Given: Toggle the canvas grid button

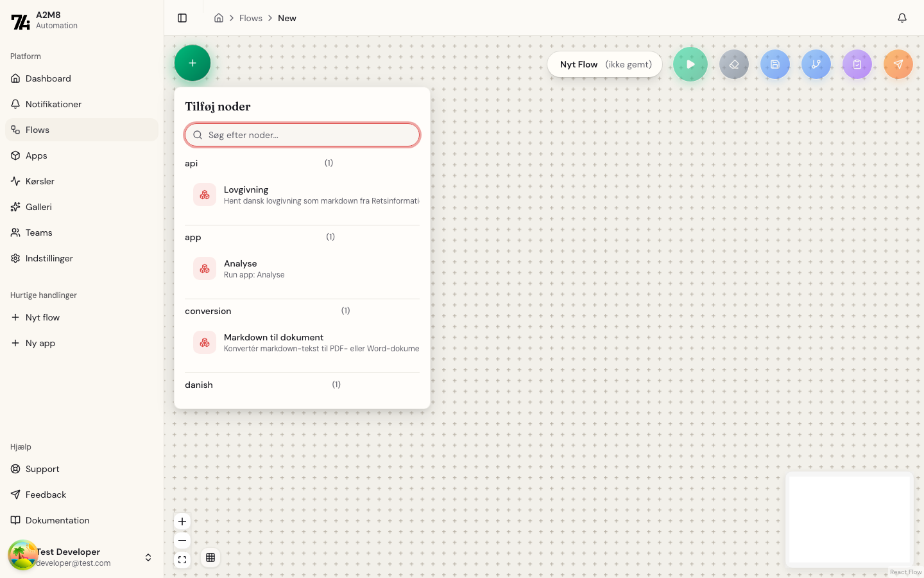Looking at the screenshot, I should [210, 557].
